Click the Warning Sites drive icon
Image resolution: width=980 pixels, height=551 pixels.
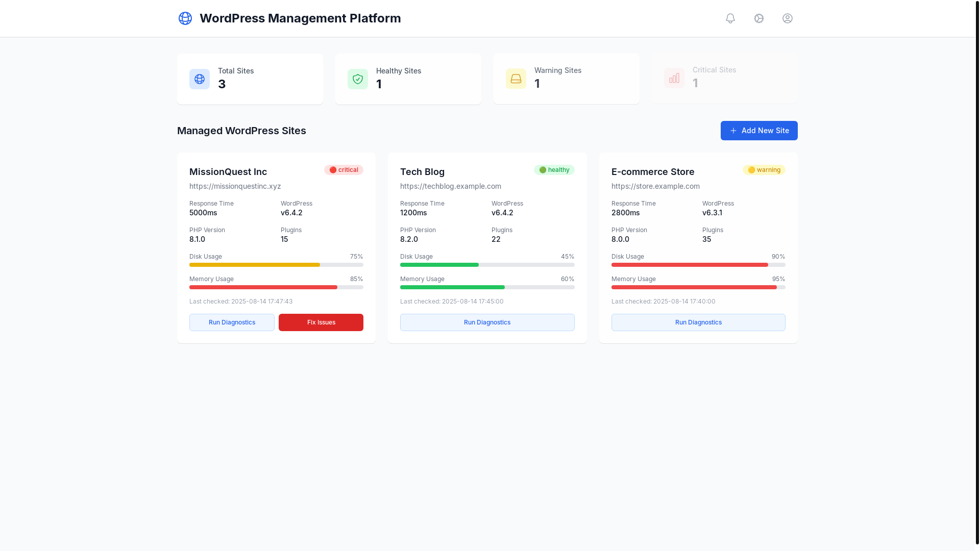coord(516,79)
